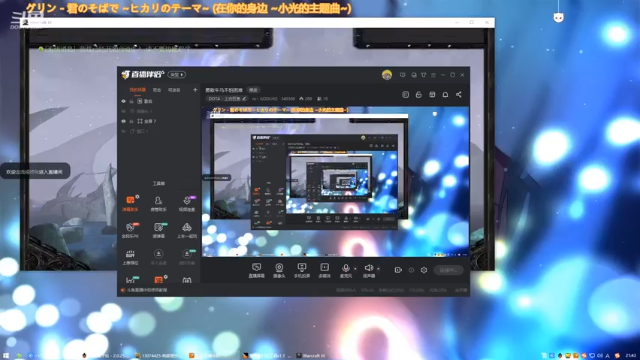Start recording with the camcorder icon

click(x=398, y=270)
